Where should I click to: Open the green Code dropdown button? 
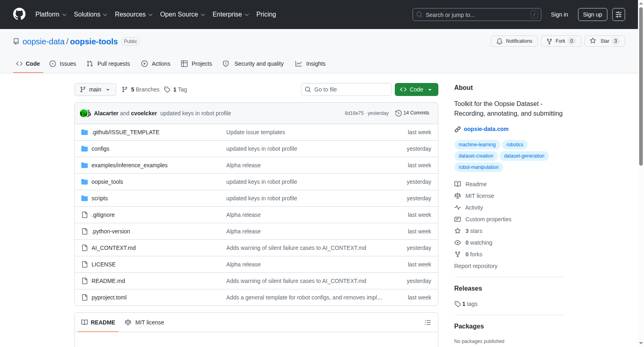[417, 89]
